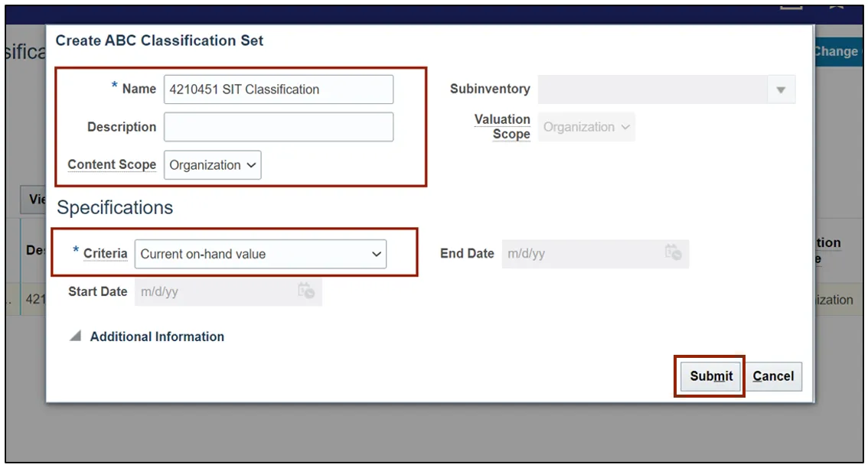Click the Start Date input field
This screenshot has width=868, height=468.
tap(214, 291)
